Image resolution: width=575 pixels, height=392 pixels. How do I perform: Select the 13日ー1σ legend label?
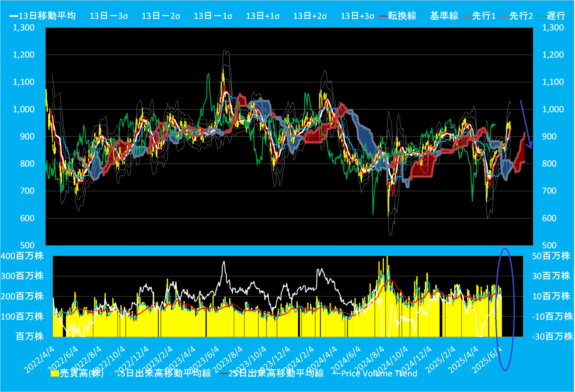tap(213, 16)
